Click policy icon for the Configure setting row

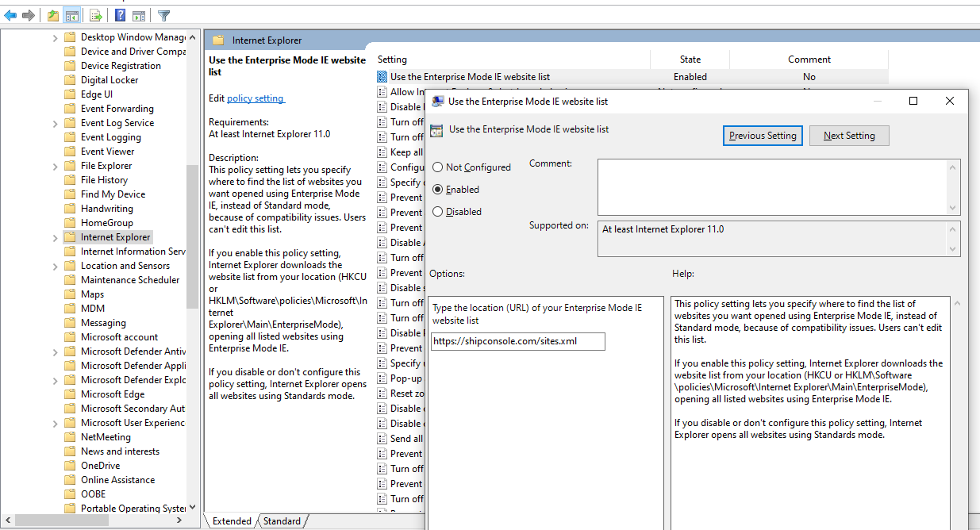(382, 167)
